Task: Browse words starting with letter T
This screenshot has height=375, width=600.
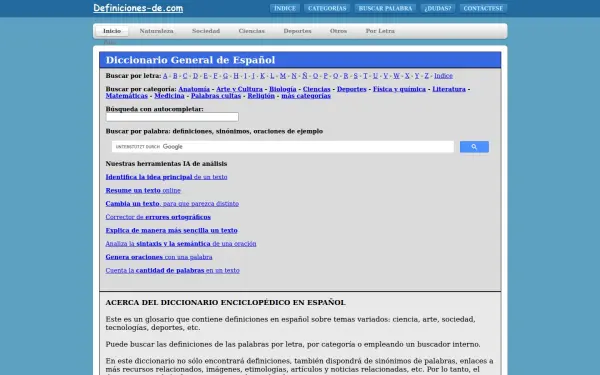Action: [365, 76]
